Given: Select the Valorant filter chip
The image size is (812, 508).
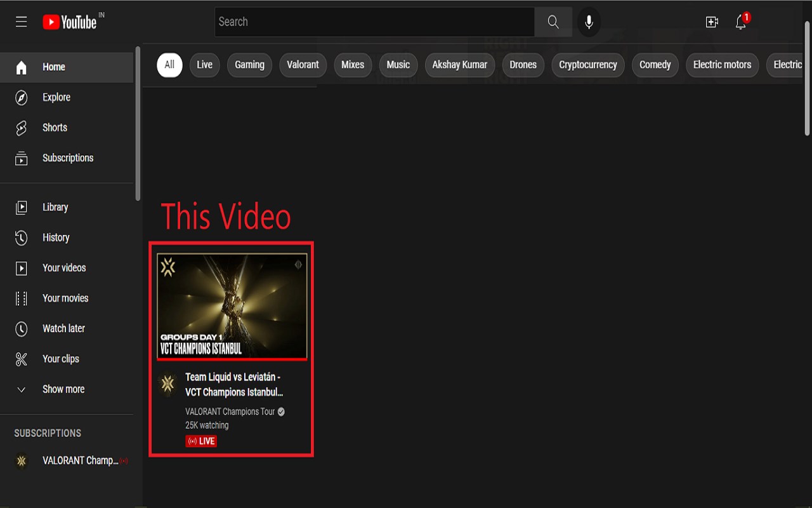Looking at the screenshot, I should (303, 65).
